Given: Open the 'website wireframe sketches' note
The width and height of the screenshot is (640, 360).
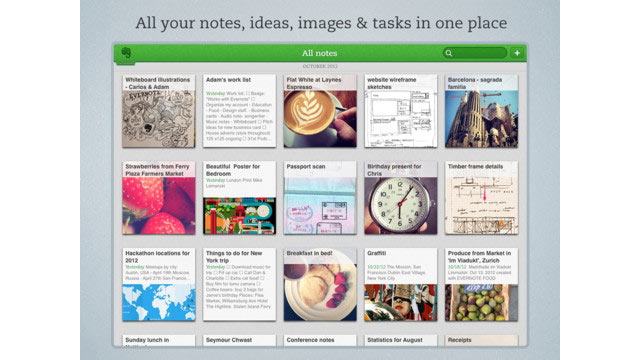Looking at the screenshot, I should click(x=401, y=111).
